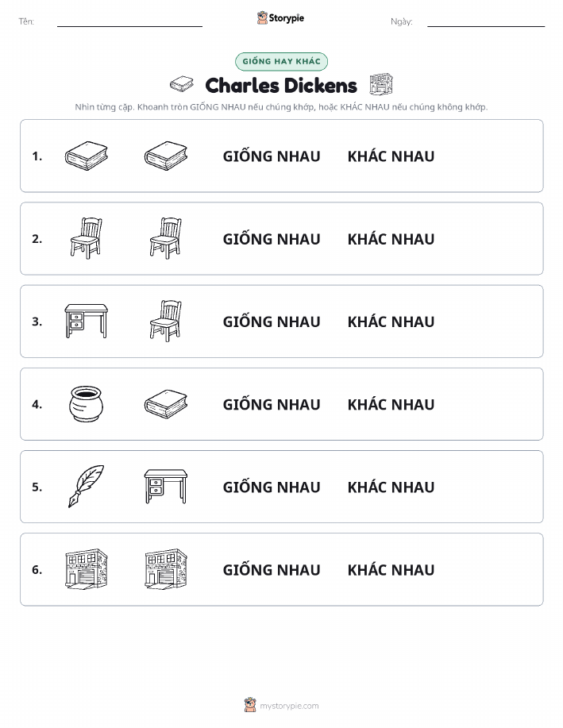Click the GIỐNG HAY KHÁC badge
Image resolution: width=563 pixels, height=728 pixels.
click(281, 61)
